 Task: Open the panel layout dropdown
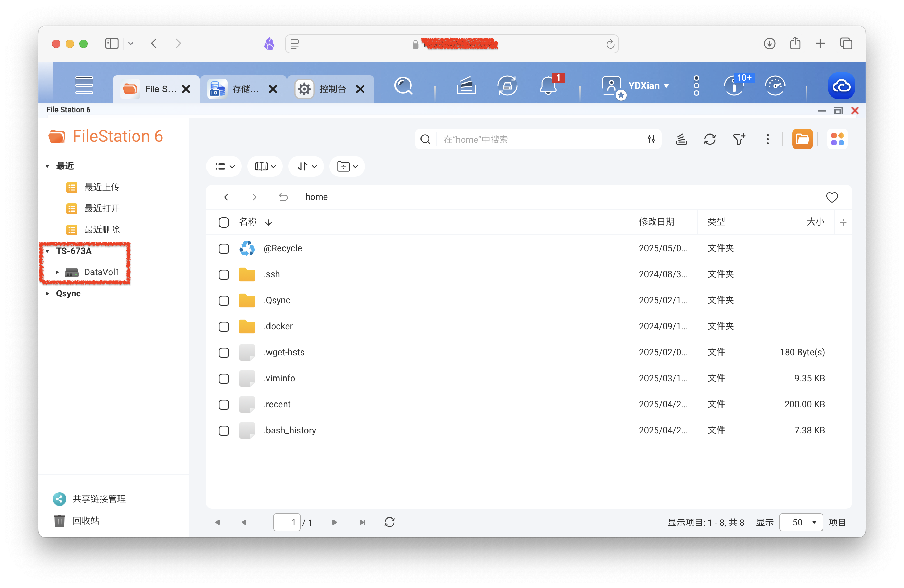pyautogui.click(x=265, y=166)
